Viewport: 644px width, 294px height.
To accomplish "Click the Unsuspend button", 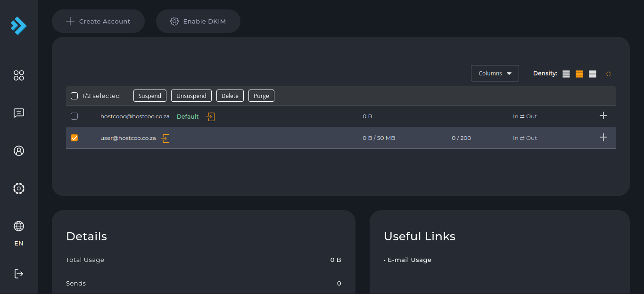I will pyautogui.click(x=191, y=96).
